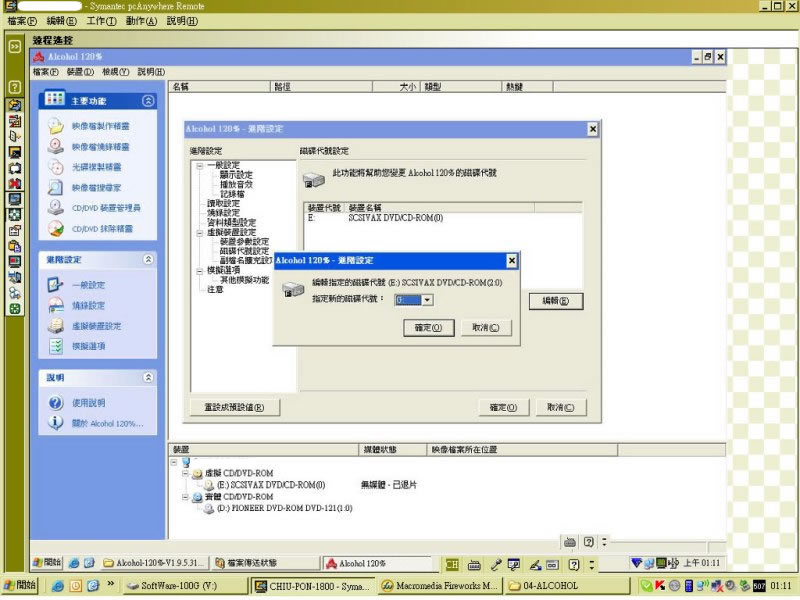
Task: Open the 04-ALCOHOL folder from the local taskbar
Action: (x=566, y=586)
